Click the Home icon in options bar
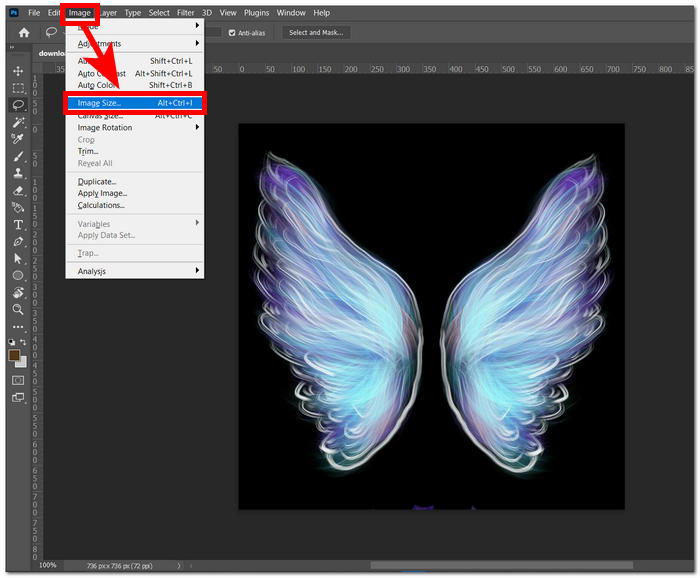Screen dimensions: 700x578 pyautogui.click(x=24, y=33)
